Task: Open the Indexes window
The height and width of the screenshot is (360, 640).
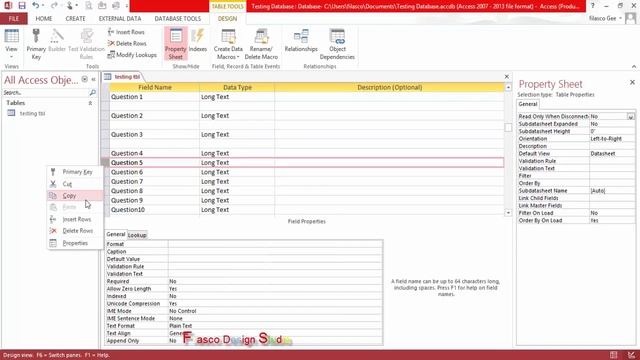Action: 198,41
